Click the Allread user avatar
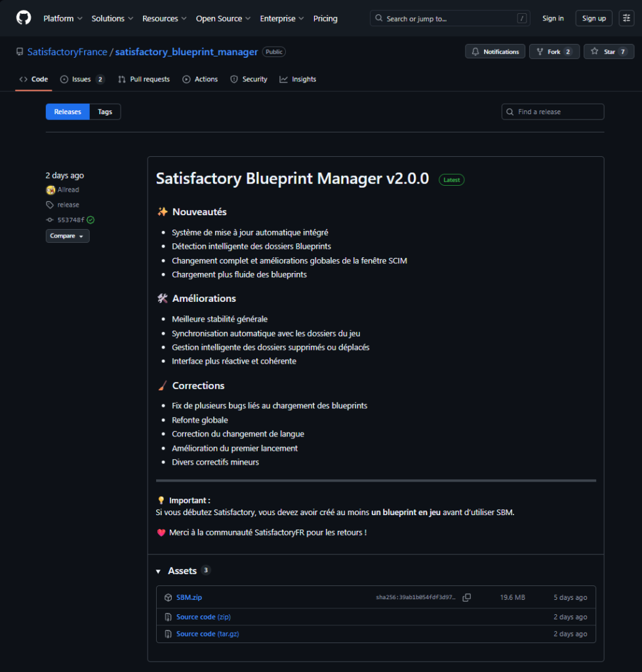The width and height of the screenshot is (642, 672). [x=50, y=190]
